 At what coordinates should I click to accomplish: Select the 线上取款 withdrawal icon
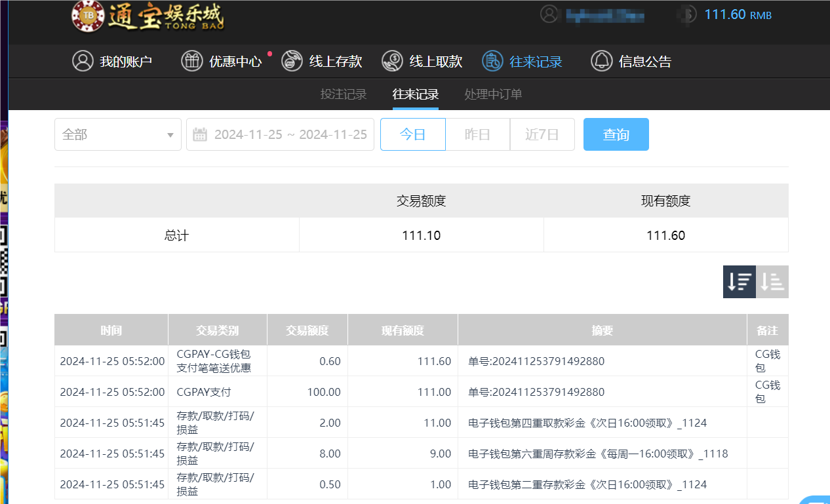point(392,61)
